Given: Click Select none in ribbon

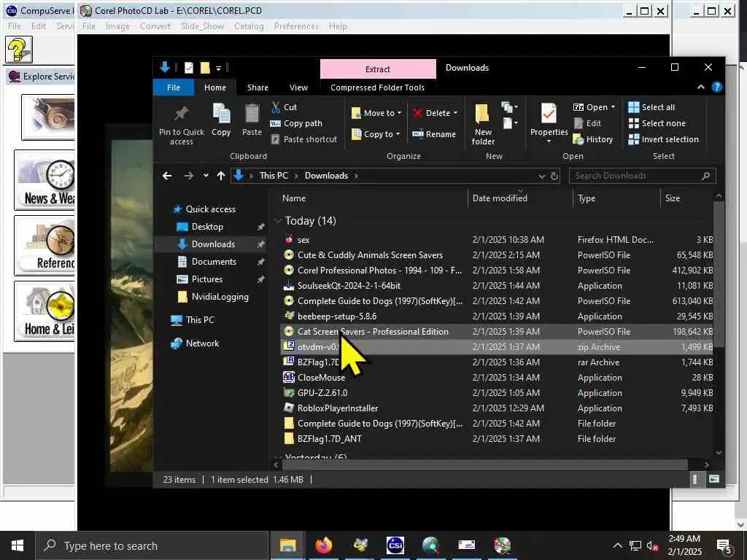Looking at the screenshot, I should (x=657, y=123).
